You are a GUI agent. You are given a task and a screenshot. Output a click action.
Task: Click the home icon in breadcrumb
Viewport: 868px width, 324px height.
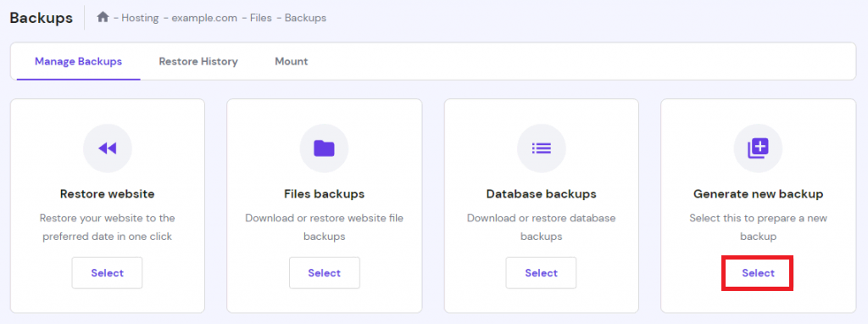pyautogui.click(x=103, y=17)
